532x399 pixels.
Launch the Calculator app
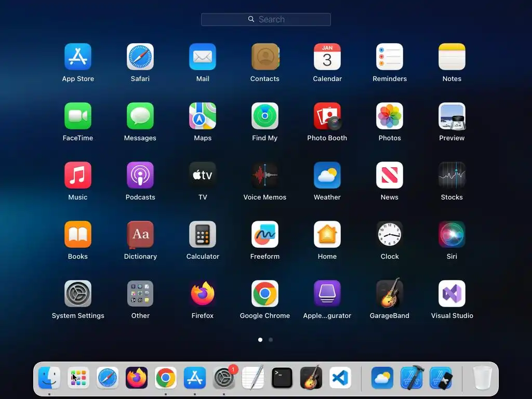tap(203, 234)
